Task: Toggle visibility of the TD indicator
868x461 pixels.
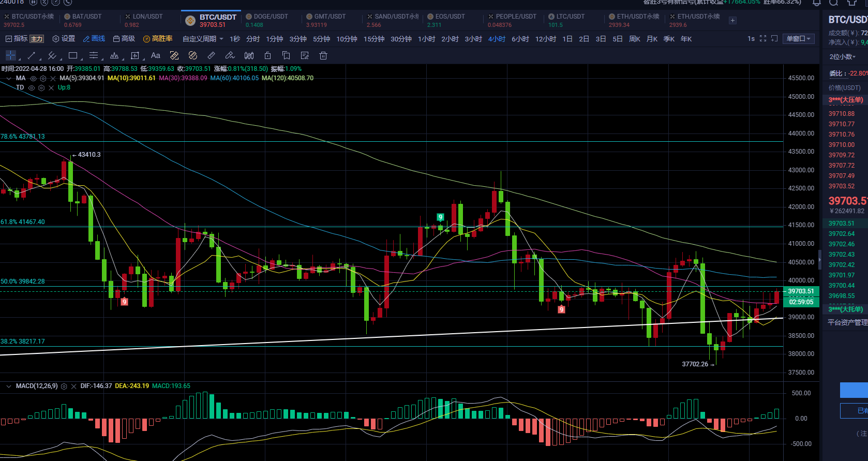Action: [x=32, y=88]
